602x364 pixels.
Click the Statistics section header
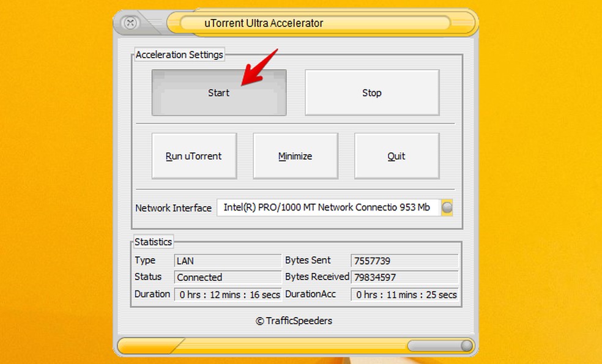tap(153, 242)
